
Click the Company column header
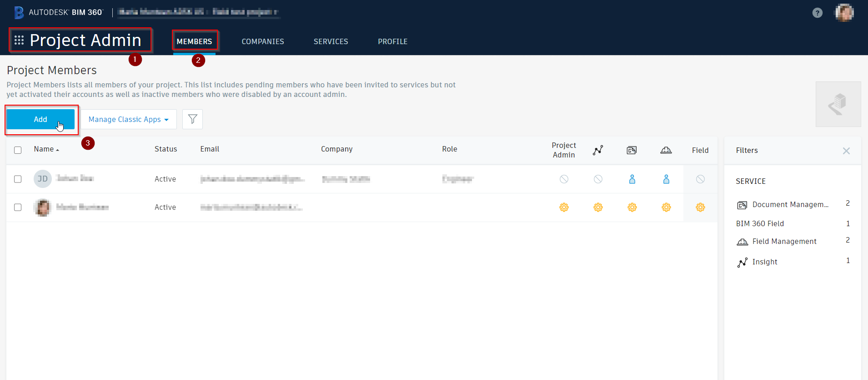pyautogui.click(x=336, y=149)
